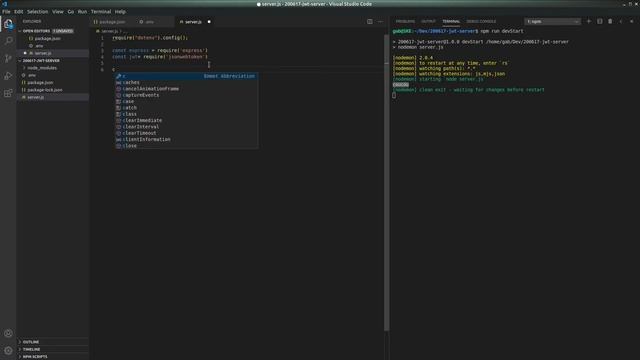Select the Terminal panel tab
This screenshot has height=360, width=640.
click(451, 21)
